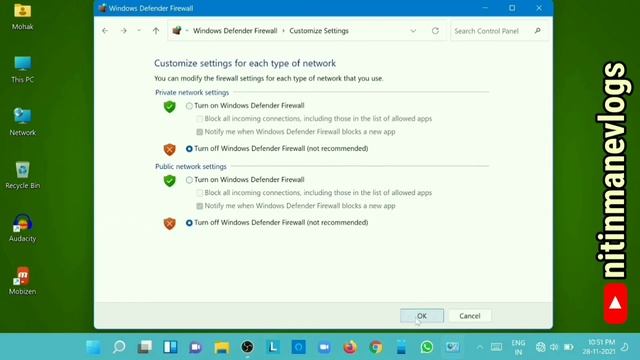Go back in the Control Panel window

click(105, 31)
